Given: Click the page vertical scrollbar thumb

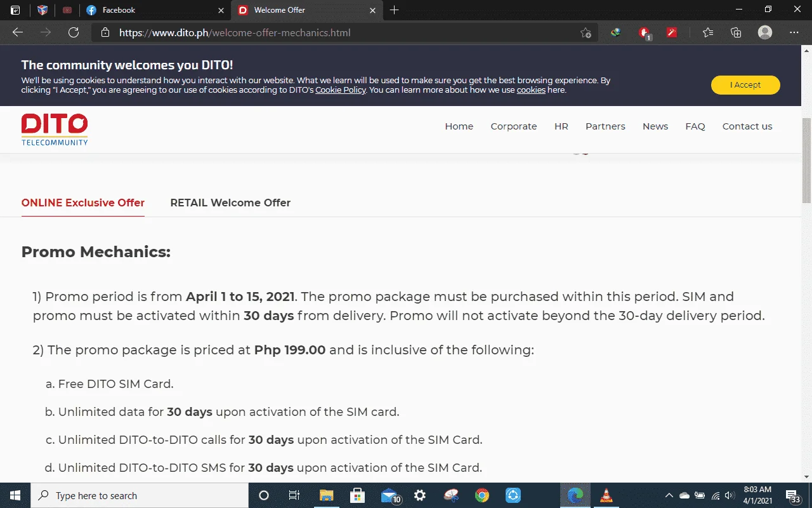Looking at the screenshot, I should click(x=807, y=161).
